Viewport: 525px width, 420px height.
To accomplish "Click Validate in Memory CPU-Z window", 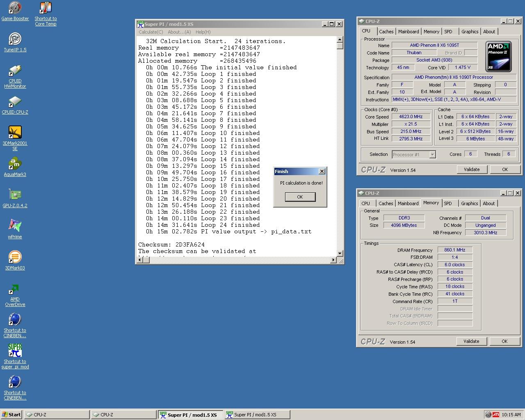I will [x=471, y=341].
